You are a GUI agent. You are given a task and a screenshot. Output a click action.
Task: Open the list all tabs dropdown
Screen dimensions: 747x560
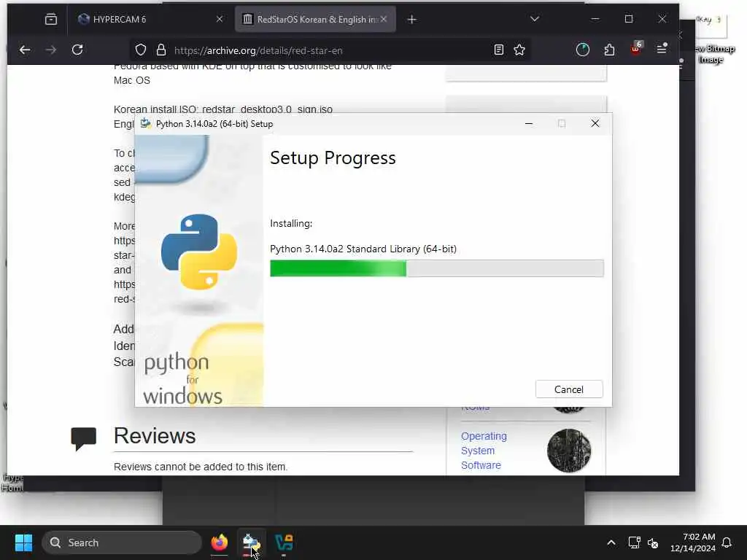point(535,19)
